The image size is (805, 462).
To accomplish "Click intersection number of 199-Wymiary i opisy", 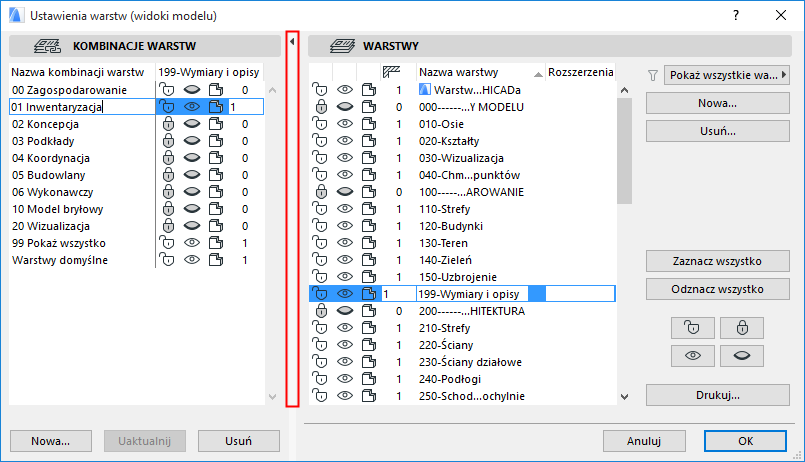I will pos(398,294).
